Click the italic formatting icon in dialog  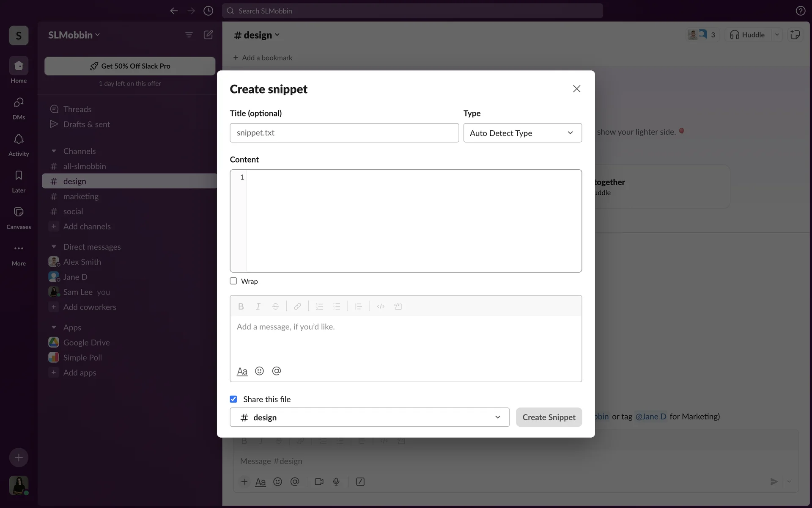click(x=258, y=306)
